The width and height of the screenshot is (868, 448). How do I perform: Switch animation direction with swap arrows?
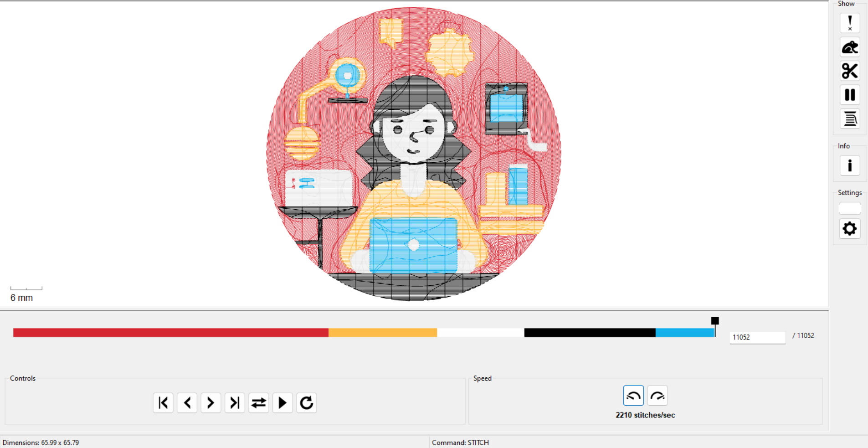[x=259, y=403]
